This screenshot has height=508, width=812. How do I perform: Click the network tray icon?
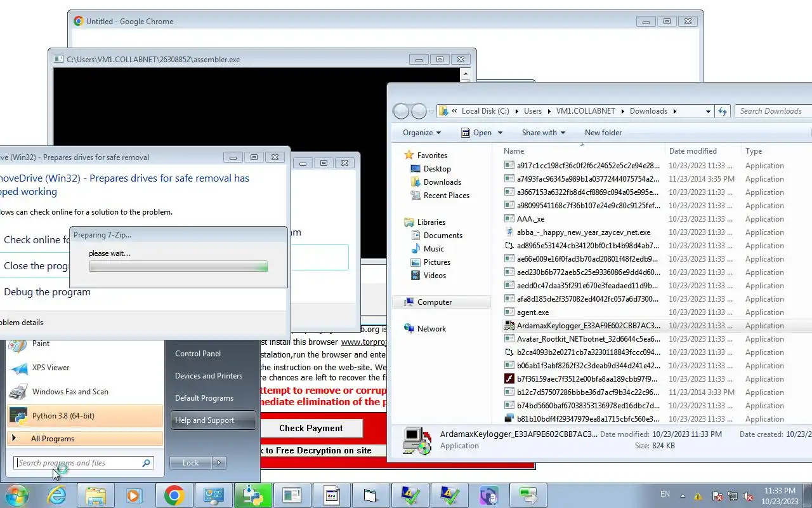pyautogui.click(x=733, y=496)
